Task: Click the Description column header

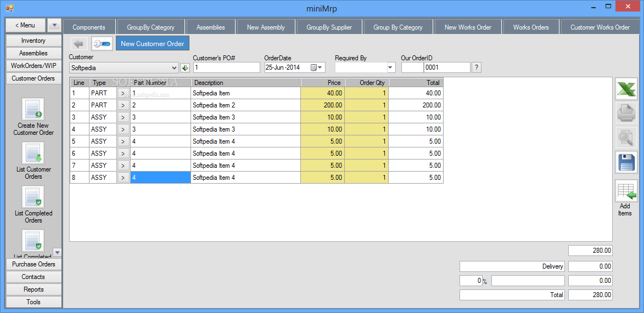Action: pos(245,83)
